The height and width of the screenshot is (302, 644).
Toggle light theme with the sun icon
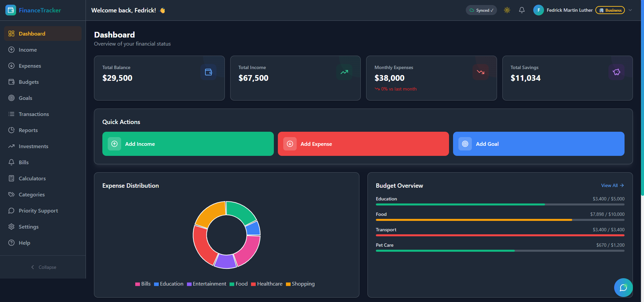(x=507, y=10)
